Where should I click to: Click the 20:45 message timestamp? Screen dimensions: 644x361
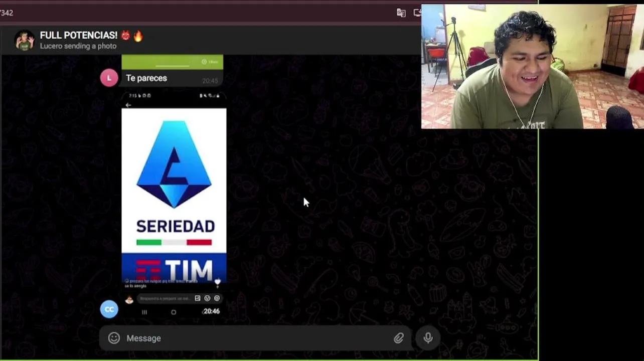[x=210, y=81]
